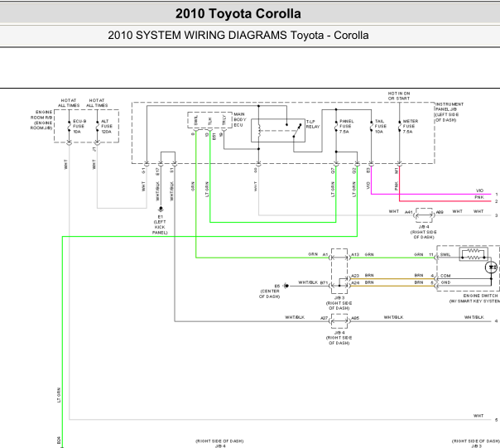
Task: Click "HOT AT ALL TIMES" above ALT fuse
Action: click(x=97, y=103)
